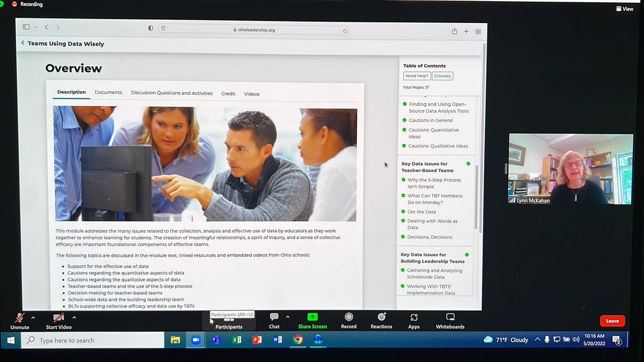Go back with Safari's back arrow
The width and height of the screenshot is (644, 362).
(x=47, y=27)
